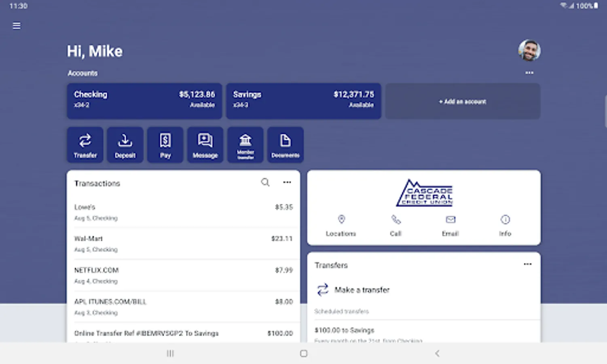Tap the Call phone icon
The height and width of the screenshot is (364, 607).
[396, 220]
